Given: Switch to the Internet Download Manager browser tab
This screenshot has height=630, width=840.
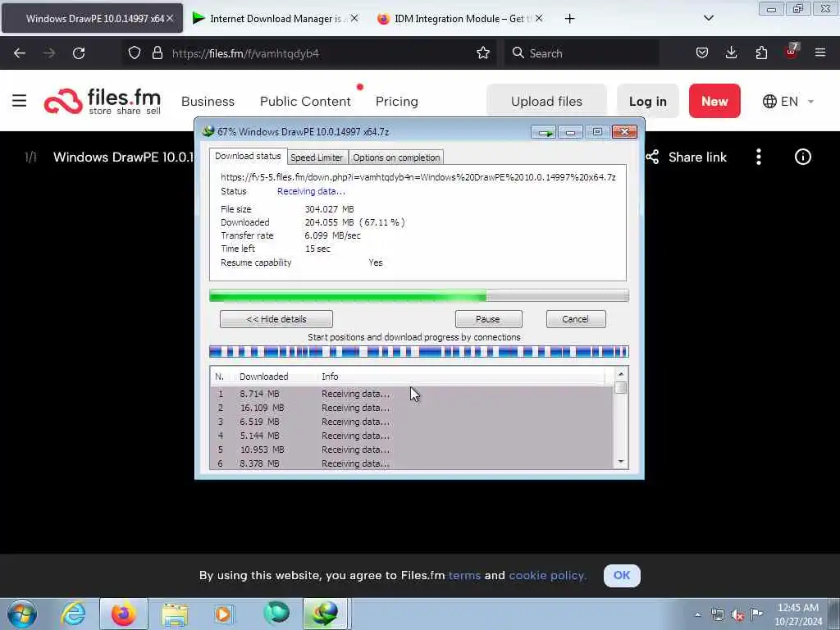Looking at the screenshot, I should [276, 19].
